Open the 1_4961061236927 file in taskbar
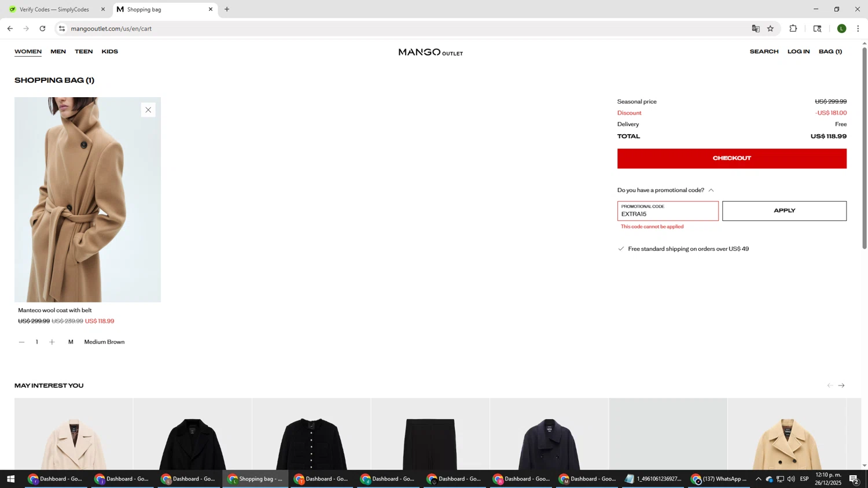 point(653,479)
